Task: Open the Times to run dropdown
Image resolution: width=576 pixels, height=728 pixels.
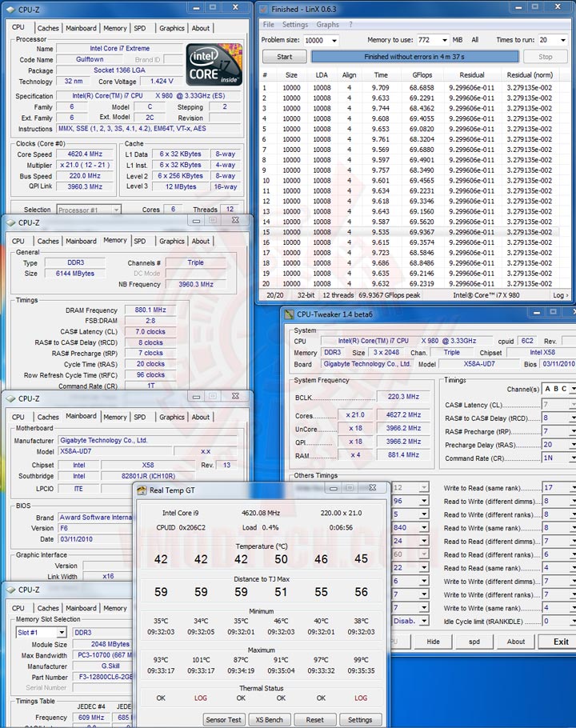Action: pyautogui.click(x=563, y=40)
